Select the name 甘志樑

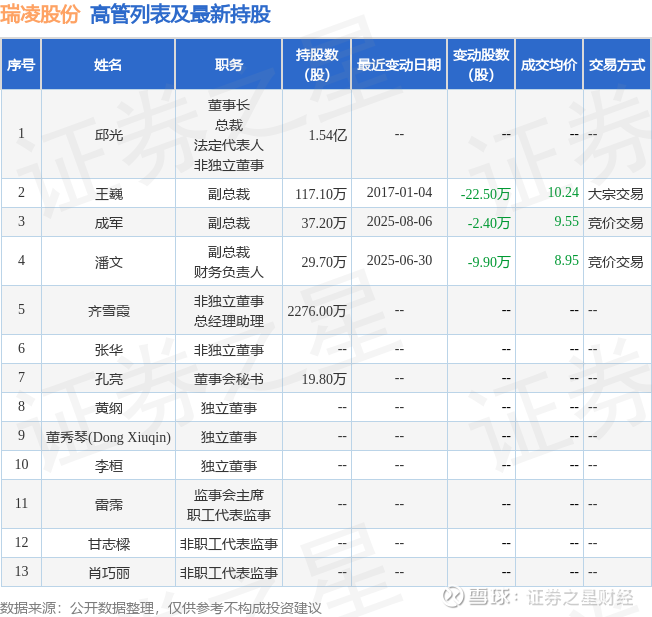(109, 543)
